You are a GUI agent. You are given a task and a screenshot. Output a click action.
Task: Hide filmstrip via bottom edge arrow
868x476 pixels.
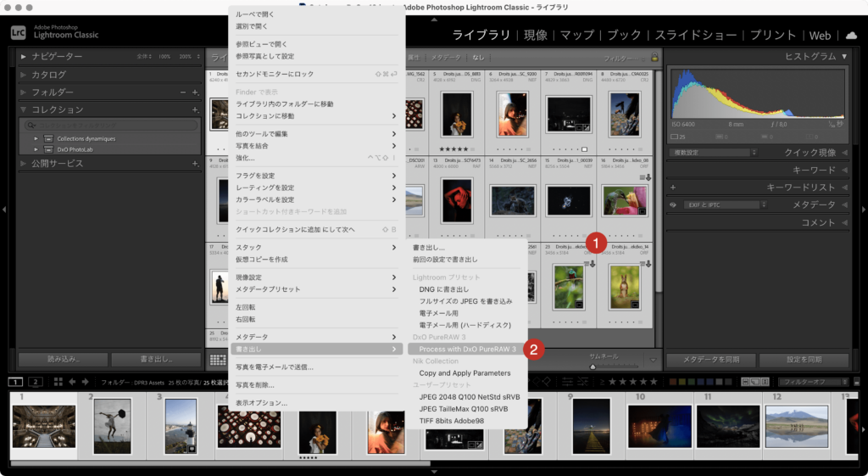434,472
